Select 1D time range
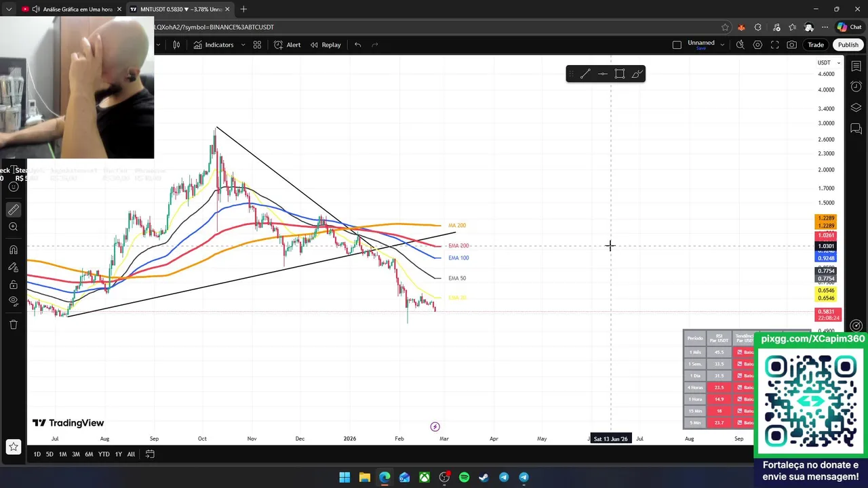The width and height of the screenshot is (868, 488). [37, 454]
